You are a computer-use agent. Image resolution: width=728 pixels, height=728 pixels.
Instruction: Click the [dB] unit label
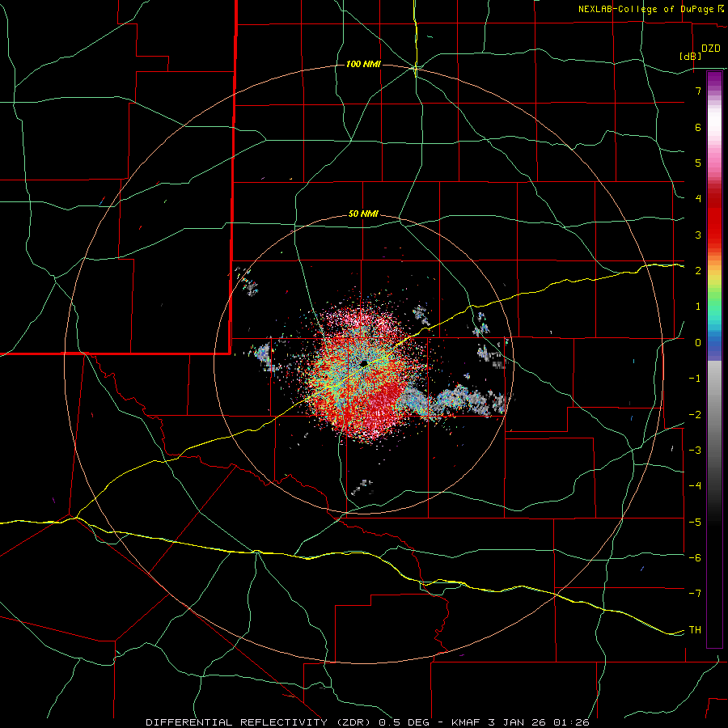pyautogui.click(x=691, y=56)
